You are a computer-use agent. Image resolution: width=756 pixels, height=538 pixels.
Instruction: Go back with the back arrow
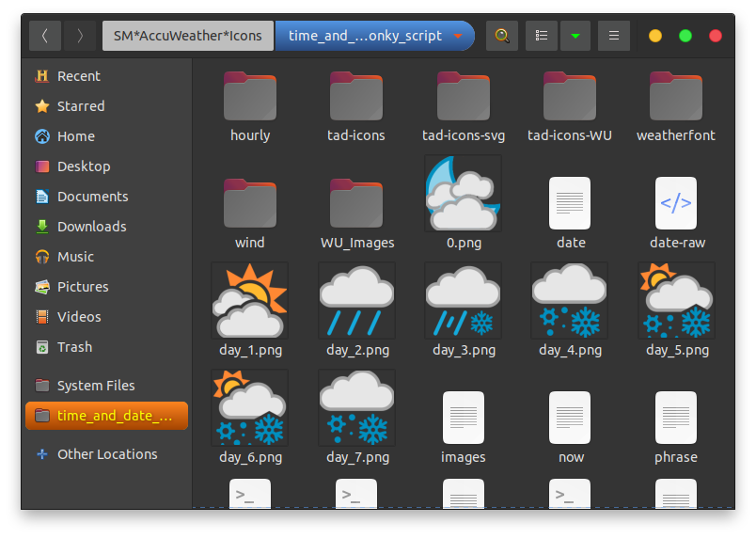point(45,36)
